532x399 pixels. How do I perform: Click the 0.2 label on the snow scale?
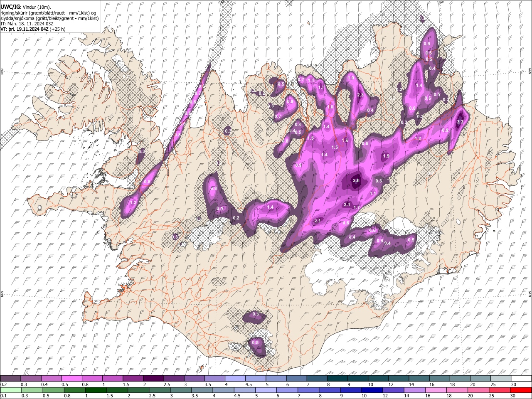[x=3, y=384]
